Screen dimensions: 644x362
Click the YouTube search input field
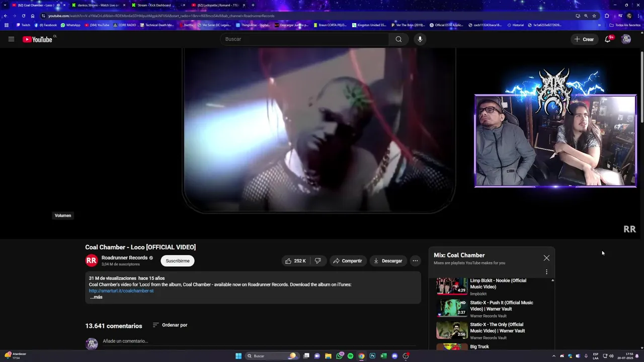[x=304, y=39]
